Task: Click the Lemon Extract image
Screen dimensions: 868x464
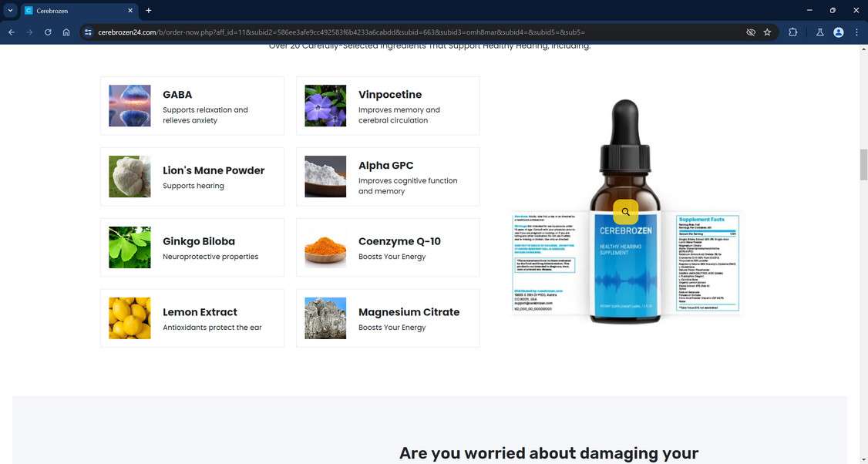Action: 130,318
